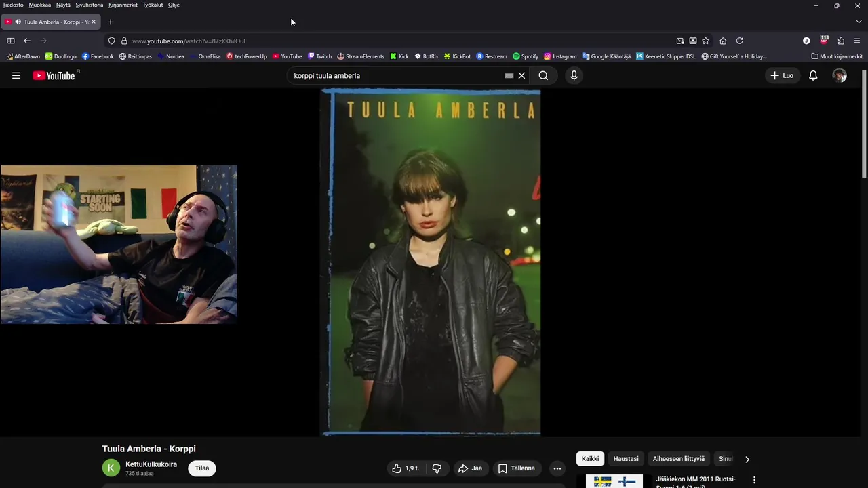The image size is (868, 488).
Task: Mute the tab using its speaker icon
Action: pos(18,22)
